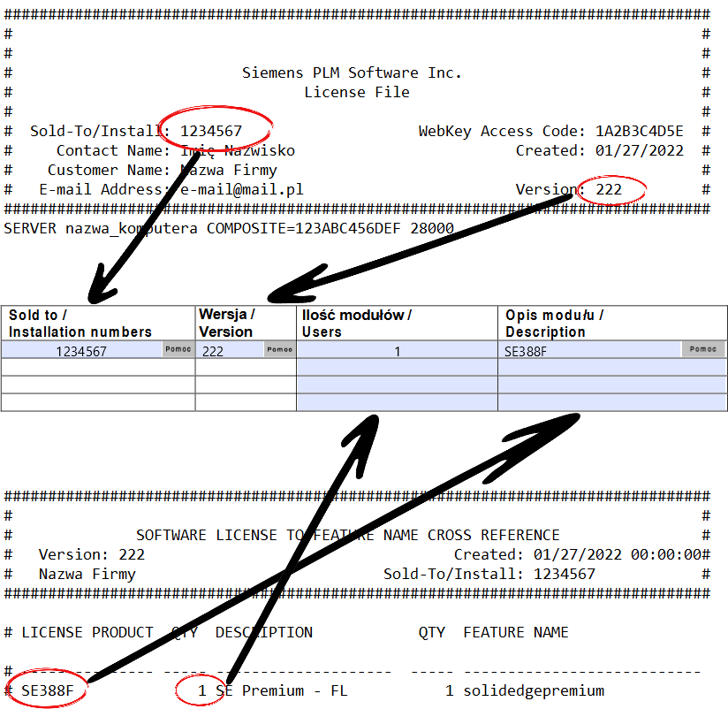Click the "Ilość modułów / Users" column header

pos(397,324)
